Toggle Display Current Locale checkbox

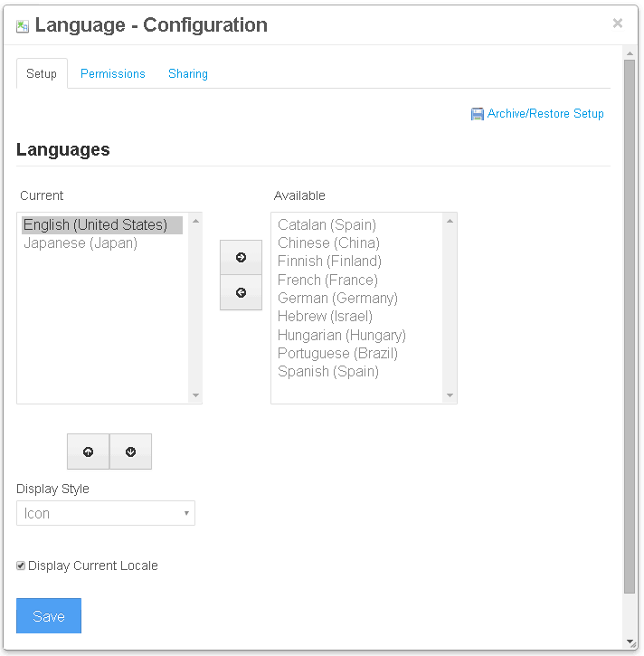[21, 566]
